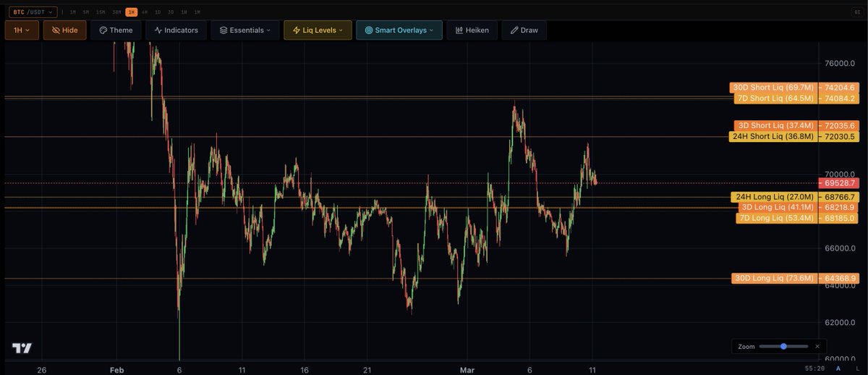Switch to the 5M timeframe
Viewport: 868px width, 375px height.
[x=86, y=12]
